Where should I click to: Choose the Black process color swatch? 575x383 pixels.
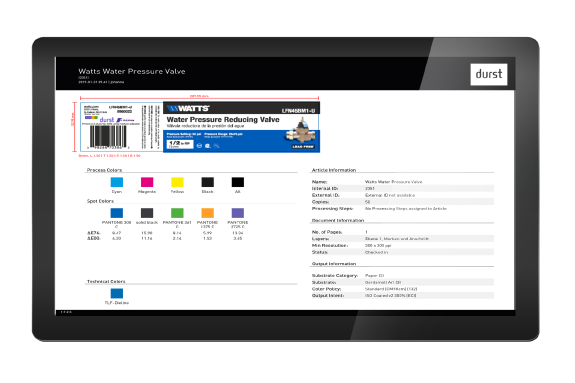point(208,182)
